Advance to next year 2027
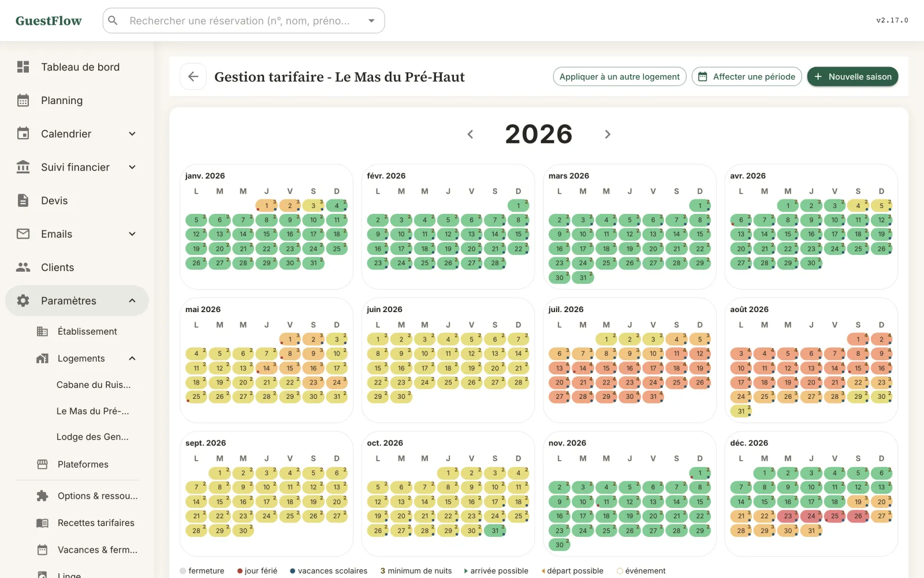This screenshot has width=924, height=578. (608, 134)
